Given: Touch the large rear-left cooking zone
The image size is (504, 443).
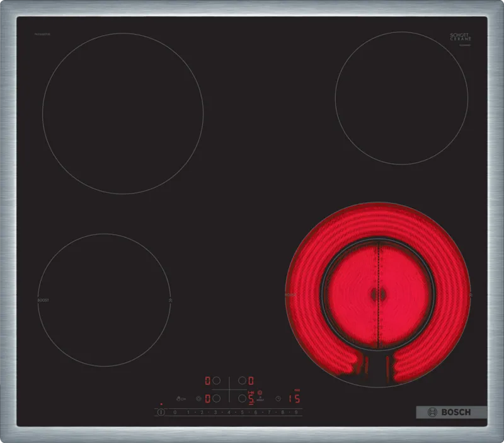Looking at the screenshot, I should pyautogui.click(x=123, y=113).
